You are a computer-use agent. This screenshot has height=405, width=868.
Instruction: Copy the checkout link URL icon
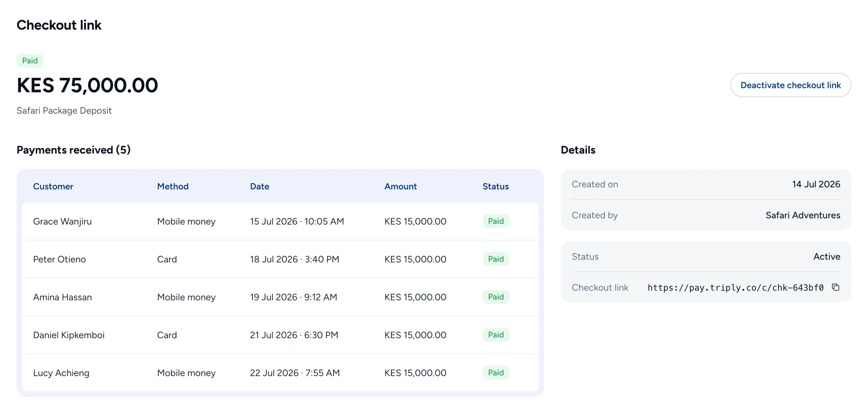point(836,287)
